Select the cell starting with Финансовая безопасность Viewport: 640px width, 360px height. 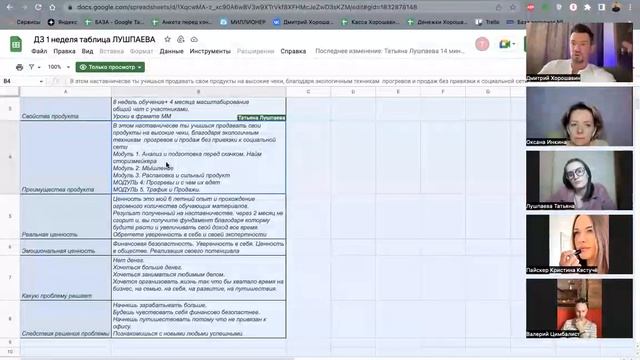click(x=198, y=247)
